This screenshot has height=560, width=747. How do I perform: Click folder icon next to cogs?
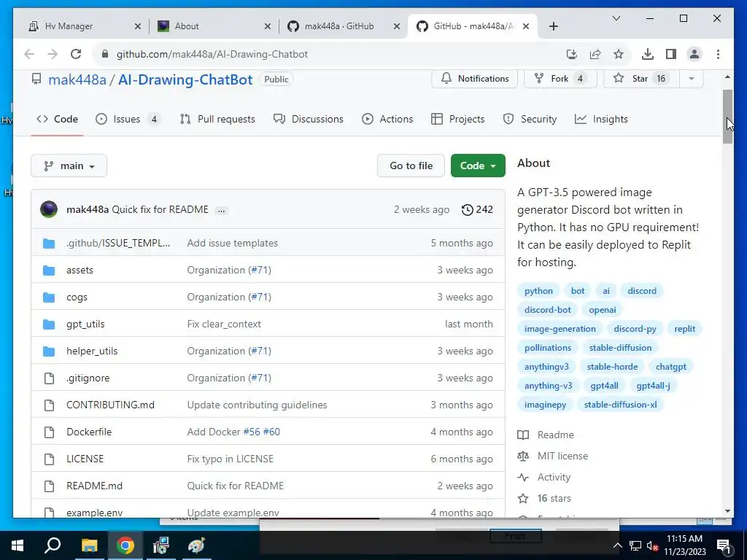click(x=49, y=297)
